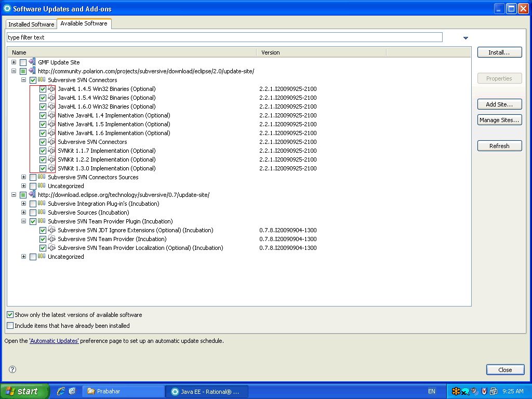Click the SVNKit 1.1.7 Implementation feature icon
The height and width of the screenshot is (399, 532).
point(51,151)
